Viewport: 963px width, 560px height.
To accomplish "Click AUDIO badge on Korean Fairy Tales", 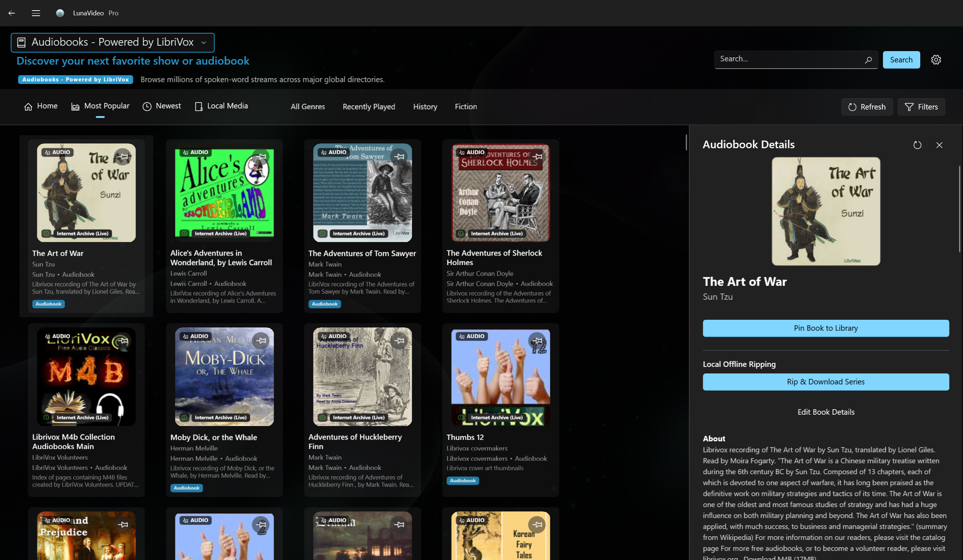I will 472,520.
